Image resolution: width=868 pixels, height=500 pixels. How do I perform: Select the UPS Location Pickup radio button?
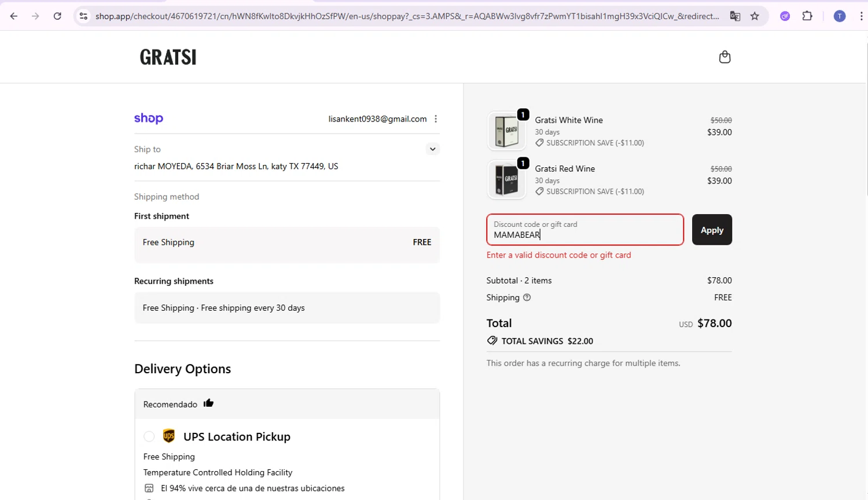point(149,436)
